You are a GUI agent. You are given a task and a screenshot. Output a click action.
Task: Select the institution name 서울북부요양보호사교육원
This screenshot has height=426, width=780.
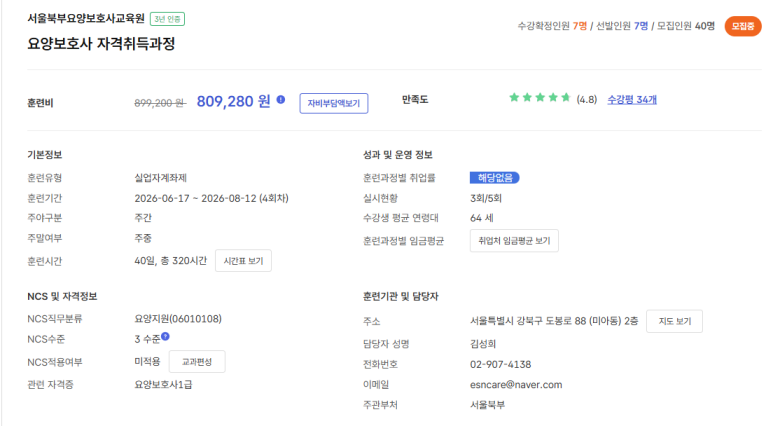[x=86, y=18]
